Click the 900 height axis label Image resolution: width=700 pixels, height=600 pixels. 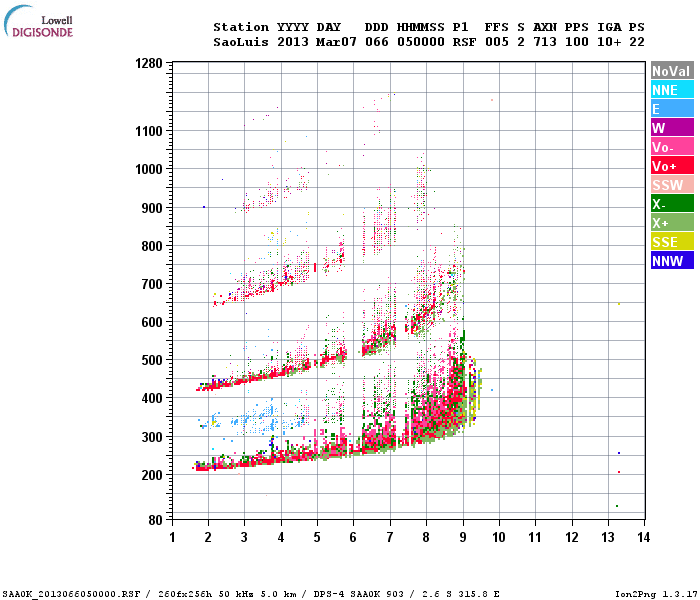(x=152, y=208)
